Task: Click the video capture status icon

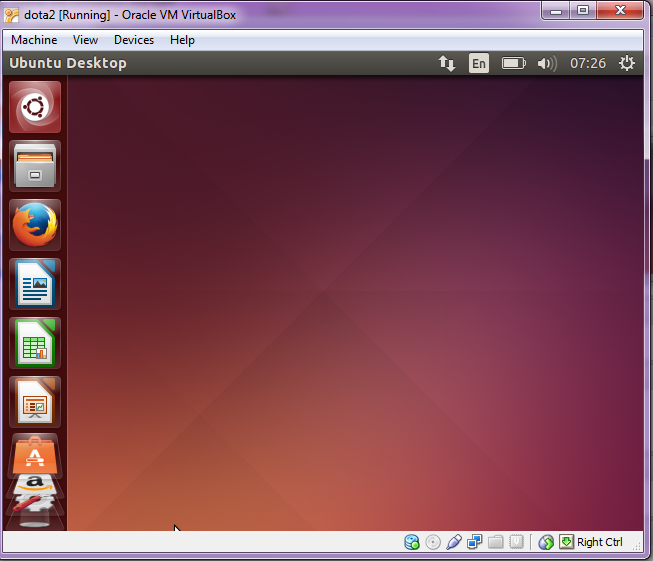Action: [x=516, y=542]
